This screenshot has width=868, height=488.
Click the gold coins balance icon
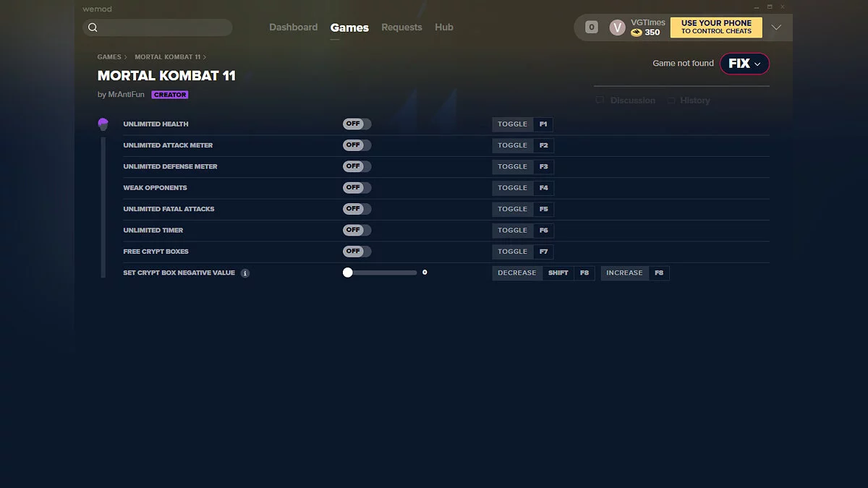pyautogui.click(x=636, y=33)
